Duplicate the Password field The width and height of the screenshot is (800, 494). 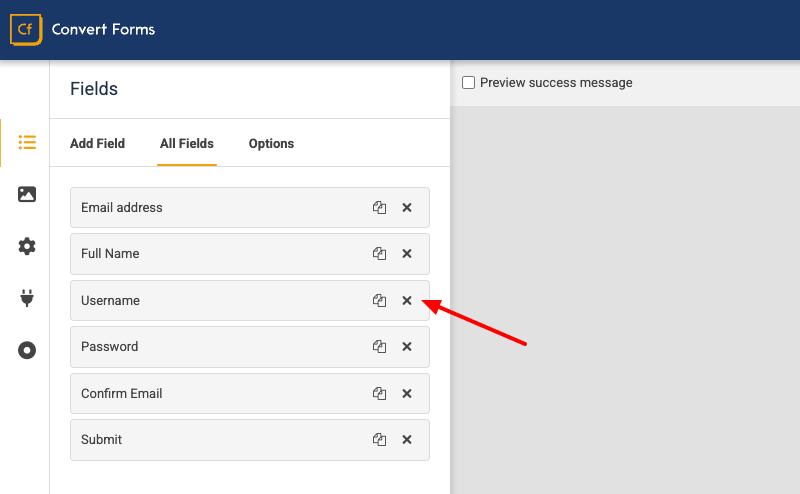379,347
